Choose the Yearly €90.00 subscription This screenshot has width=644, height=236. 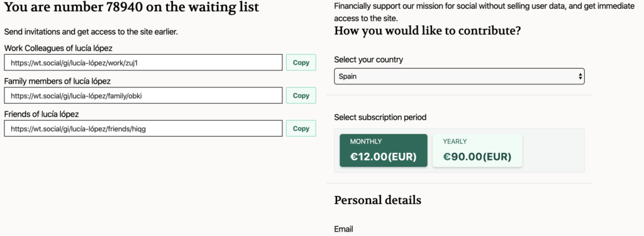click(477, 150)
